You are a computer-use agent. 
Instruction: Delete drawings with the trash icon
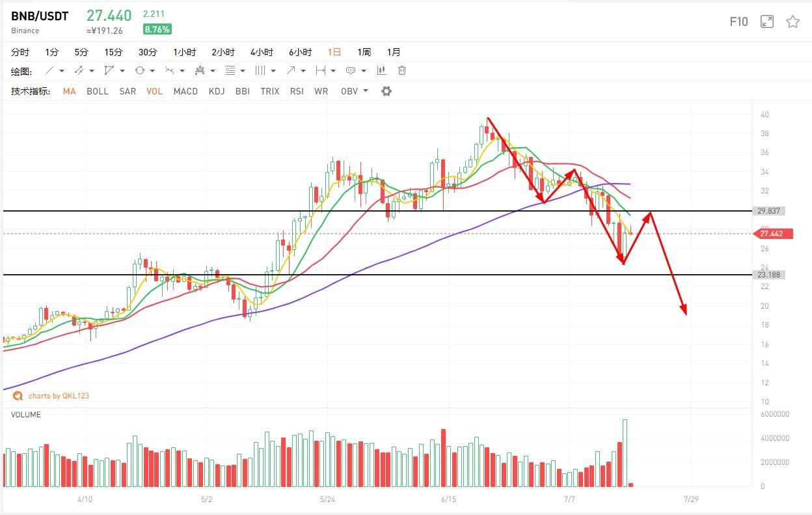[402, 70]
